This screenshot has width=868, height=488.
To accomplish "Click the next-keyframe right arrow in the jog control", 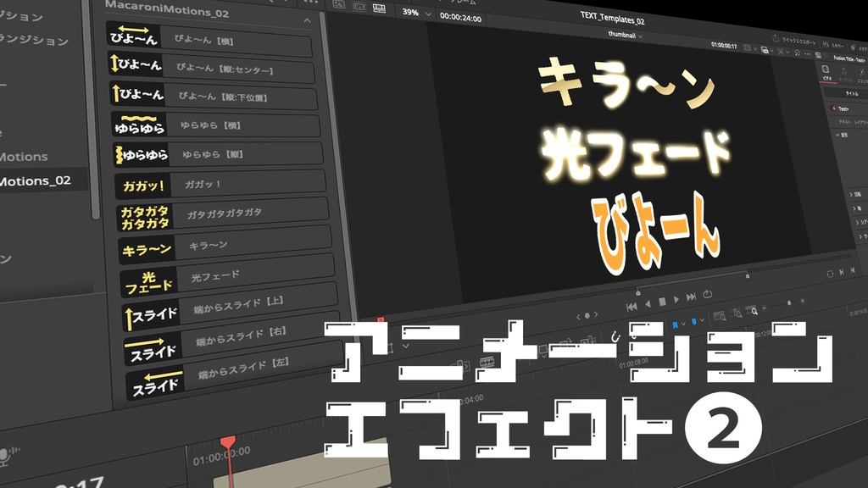I will pyautogui.click(x=596, y=314).
